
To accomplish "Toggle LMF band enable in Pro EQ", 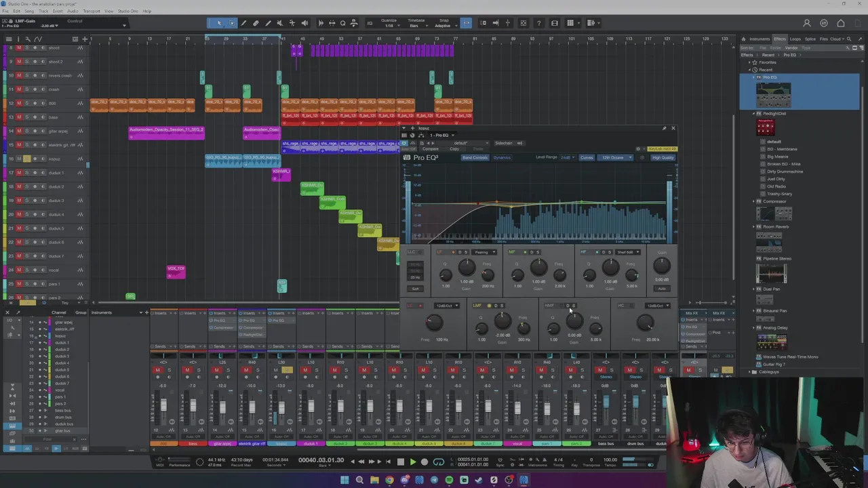I will click(489, 306).
